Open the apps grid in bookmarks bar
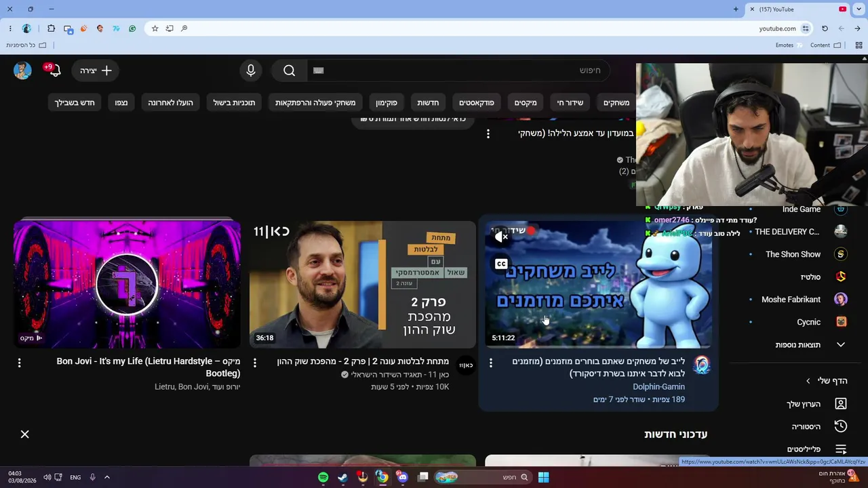The image size is (868, 488). 859,45
